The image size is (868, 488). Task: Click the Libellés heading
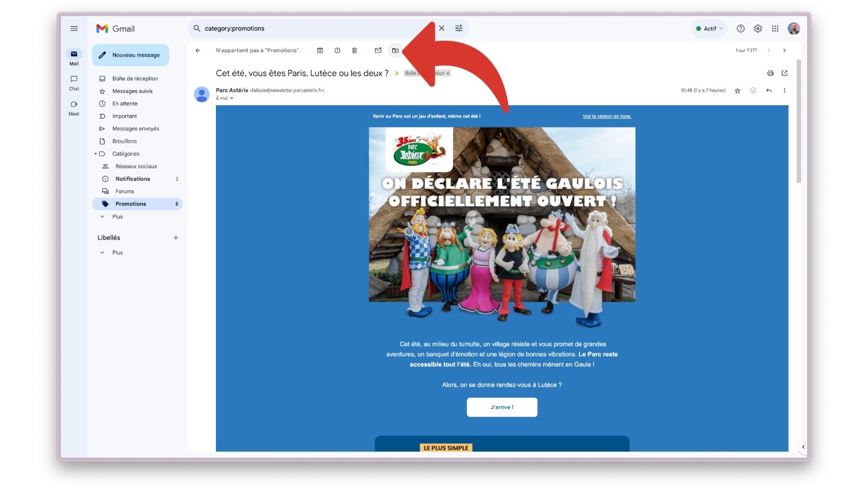coord(109,237)
